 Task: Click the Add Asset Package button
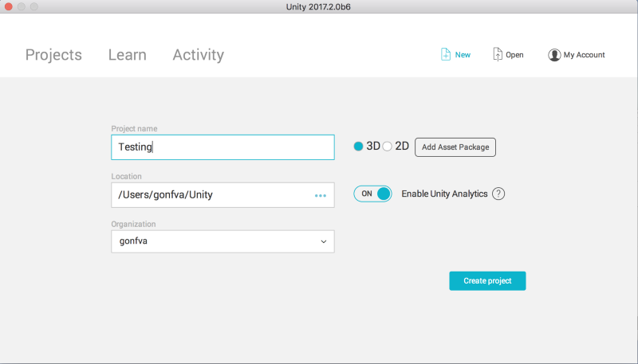coord(455,147)
